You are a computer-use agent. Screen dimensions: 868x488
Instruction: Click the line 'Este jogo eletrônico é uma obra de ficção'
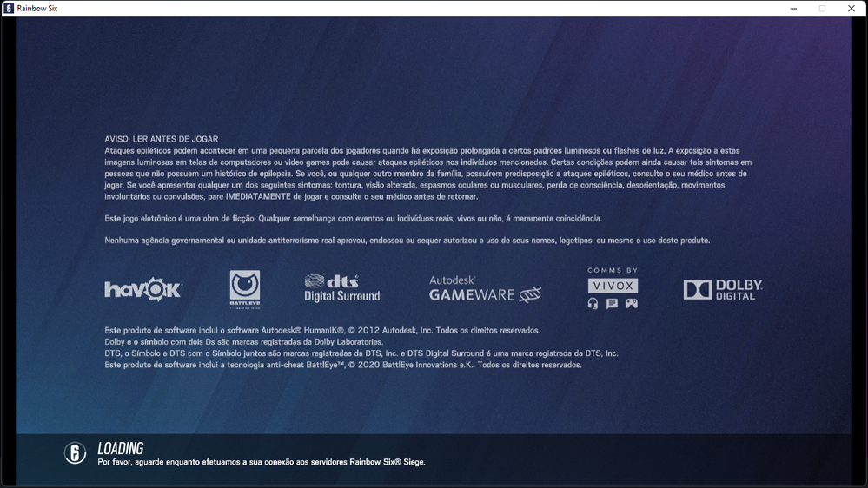353,219
